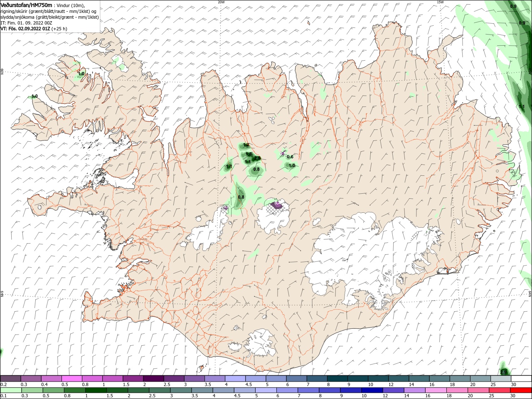Click the white swatch ending the top legend row
532x399 pixels.
click(x=521, y=379)
